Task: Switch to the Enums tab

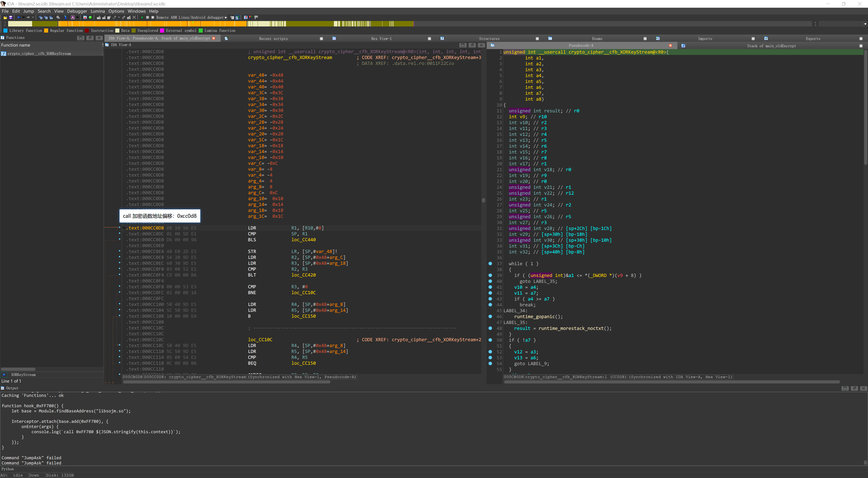Action: [x=597, y=39]
